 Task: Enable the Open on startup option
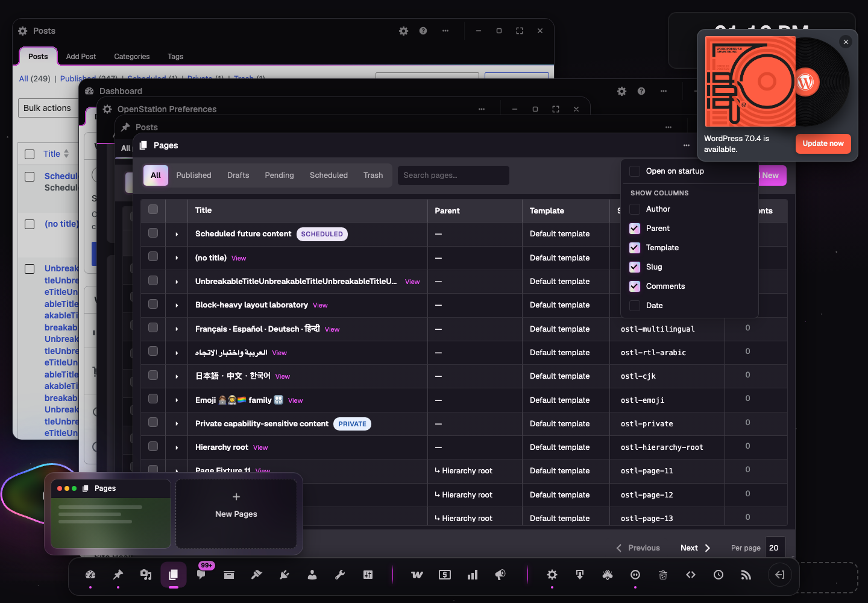point(635,171)
